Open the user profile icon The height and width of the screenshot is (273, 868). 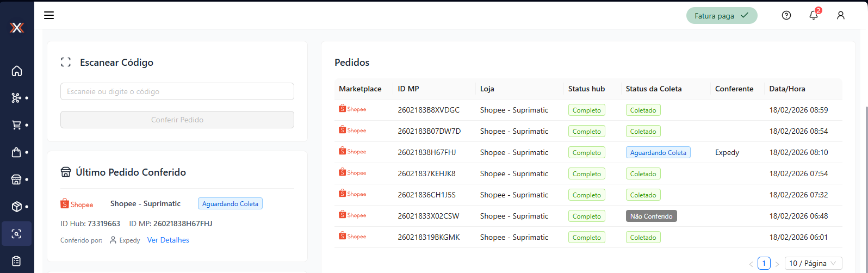tap(841, 15)
